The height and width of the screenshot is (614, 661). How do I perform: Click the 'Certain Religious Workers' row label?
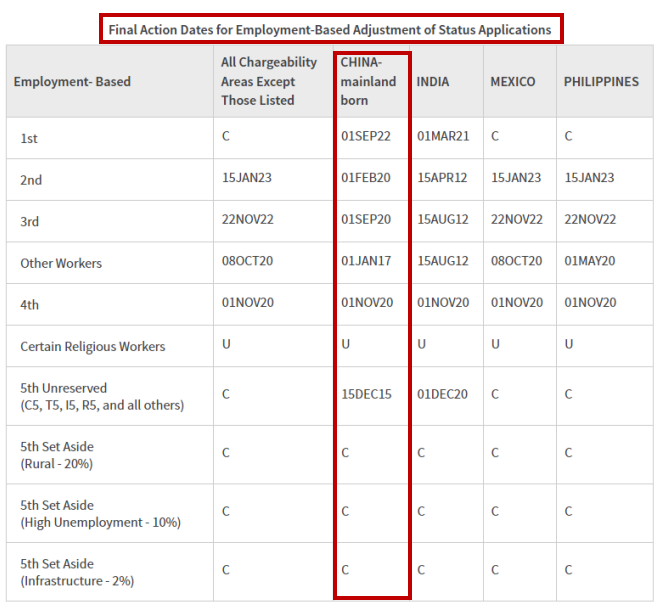click(x=93, y=346)
